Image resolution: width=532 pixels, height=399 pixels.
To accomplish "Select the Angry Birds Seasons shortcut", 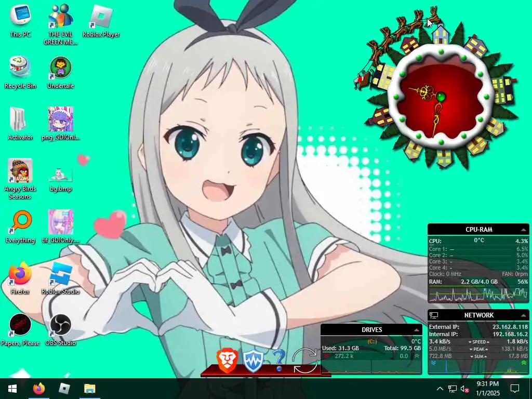I will [x=20, y=179].
